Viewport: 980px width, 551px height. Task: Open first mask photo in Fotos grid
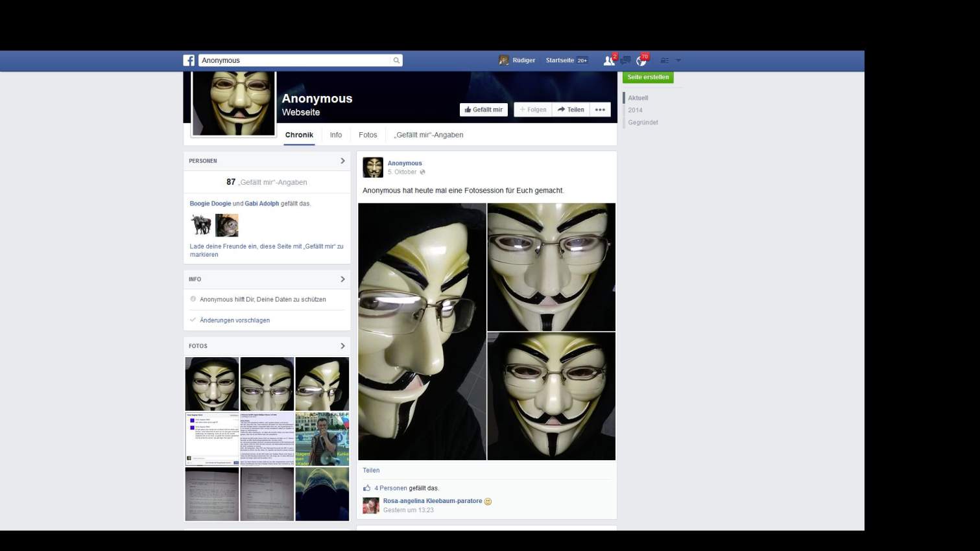[x=212, y=384]
